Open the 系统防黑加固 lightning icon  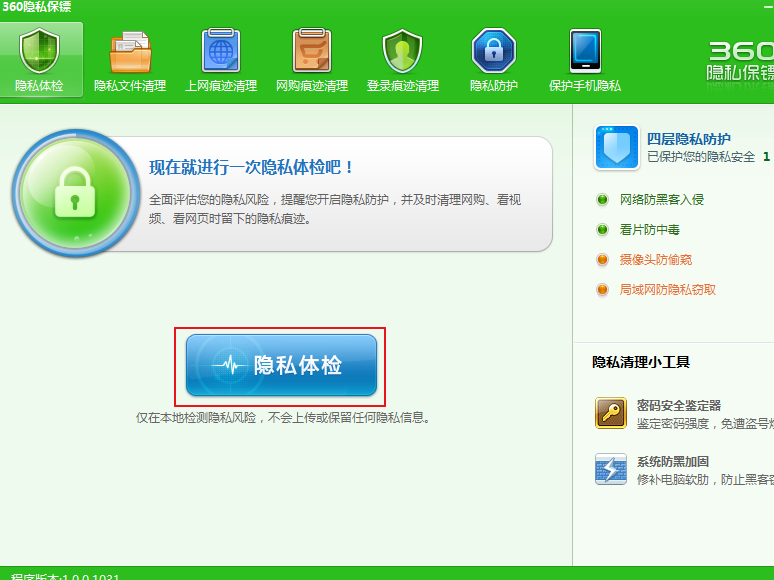point(611,469)
